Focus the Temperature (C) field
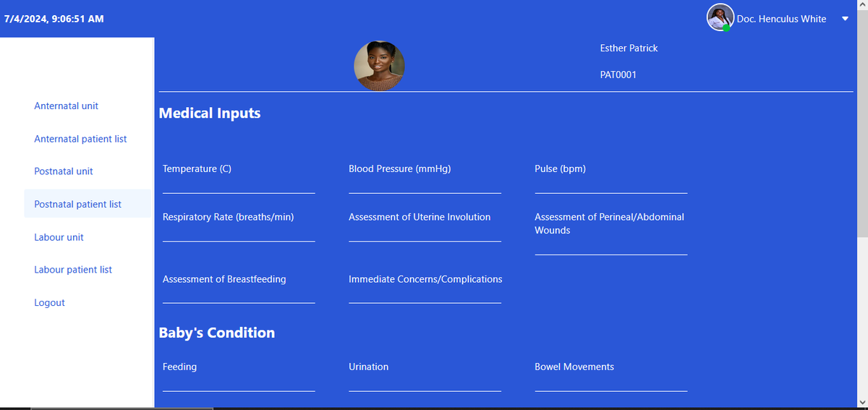 (239, 185)
